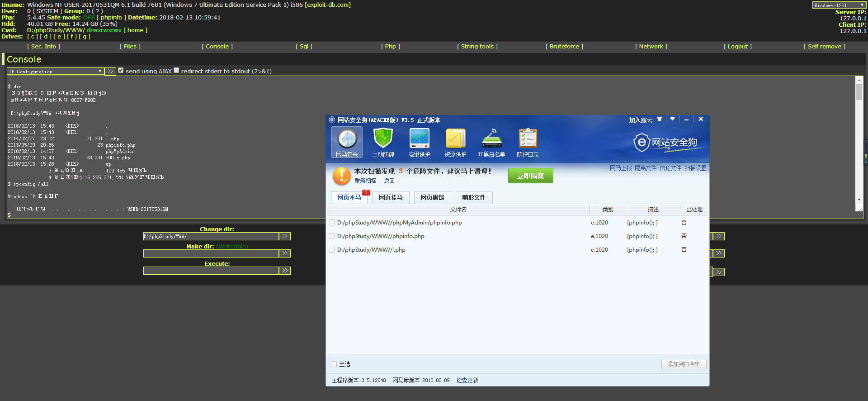
Task: Switch to the 网页挂马 tab
Action: (x=391, y=197)
